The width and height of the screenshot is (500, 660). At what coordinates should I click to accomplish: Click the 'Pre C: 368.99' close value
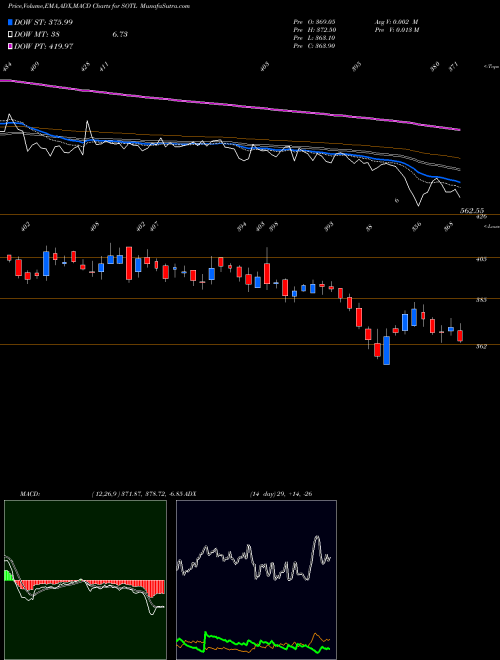[x=314, y=46]
